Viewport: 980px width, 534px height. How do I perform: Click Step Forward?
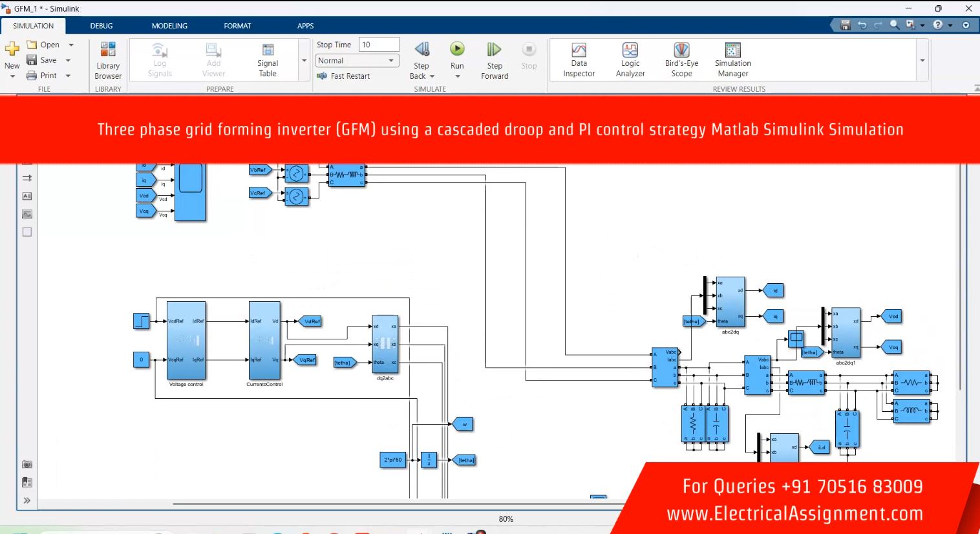tap(495, 61)
